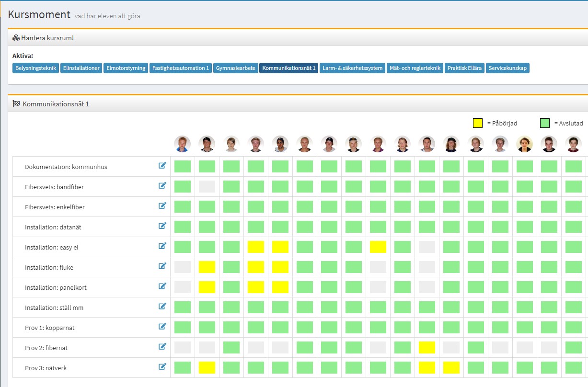This screenshot has height=387, width=588.
Task: Click the yellow Påbörjad legend swatch
Action: 478,123
